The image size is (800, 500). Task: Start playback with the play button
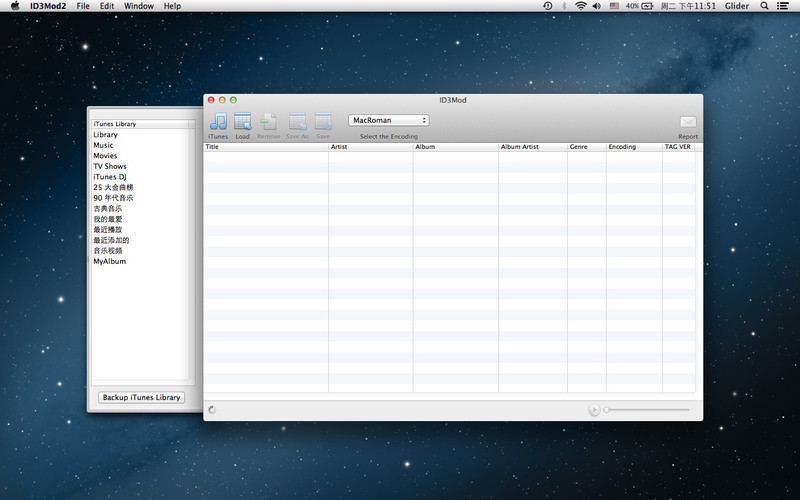[594, 410]
